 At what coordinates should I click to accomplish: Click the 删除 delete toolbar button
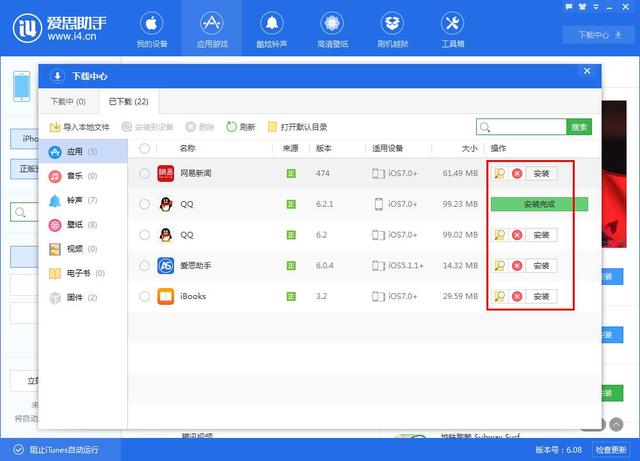point(200,127)
